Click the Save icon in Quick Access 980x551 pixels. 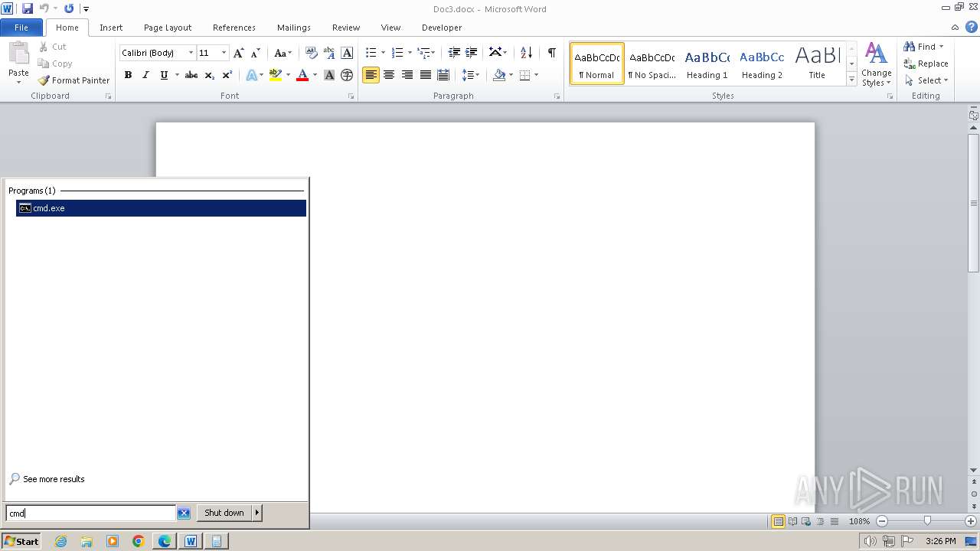[28, 8]
